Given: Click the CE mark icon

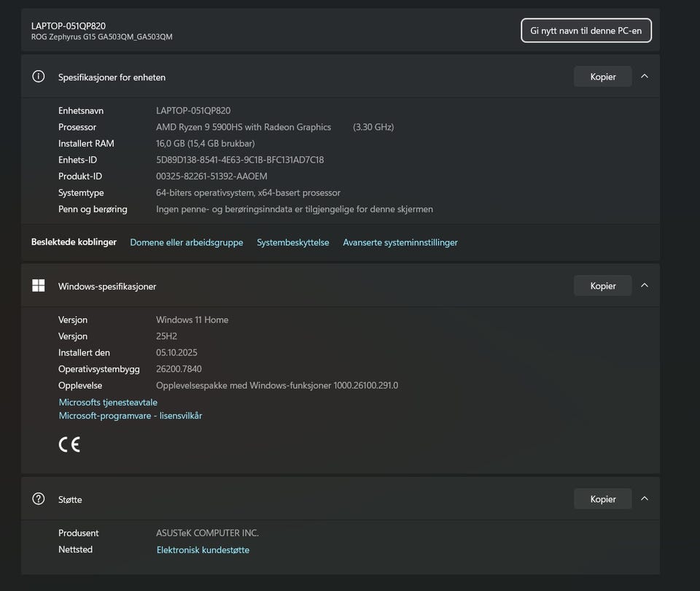Looking at the screenshot, I should tap(69, 444).
